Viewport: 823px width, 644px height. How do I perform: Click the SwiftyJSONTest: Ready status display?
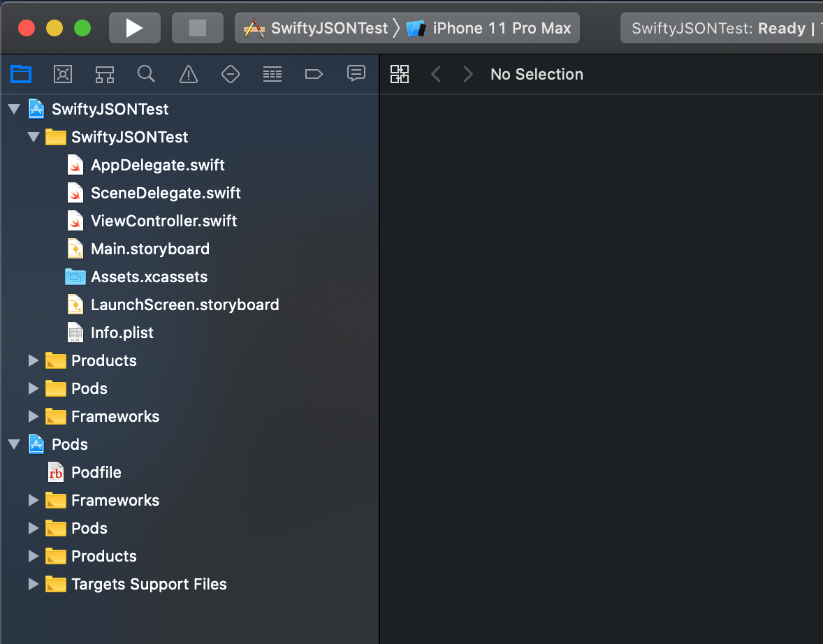click(x=722, y=28)
